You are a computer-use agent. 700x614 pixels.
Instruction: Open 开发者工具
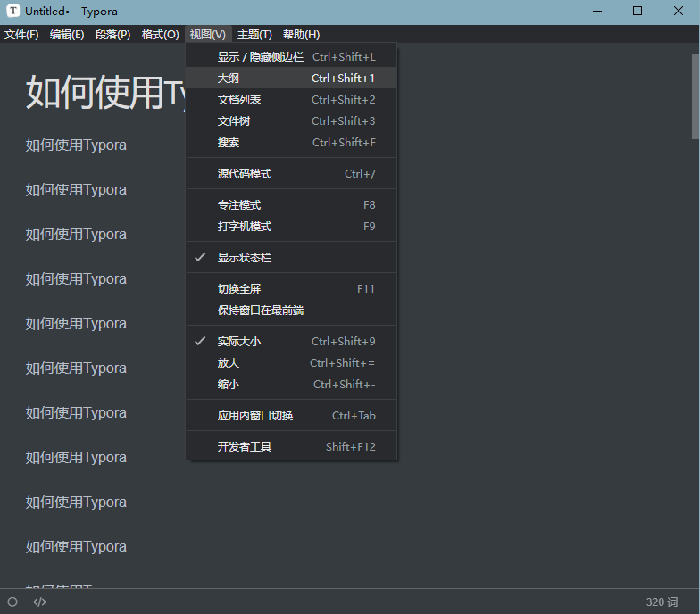291,446
